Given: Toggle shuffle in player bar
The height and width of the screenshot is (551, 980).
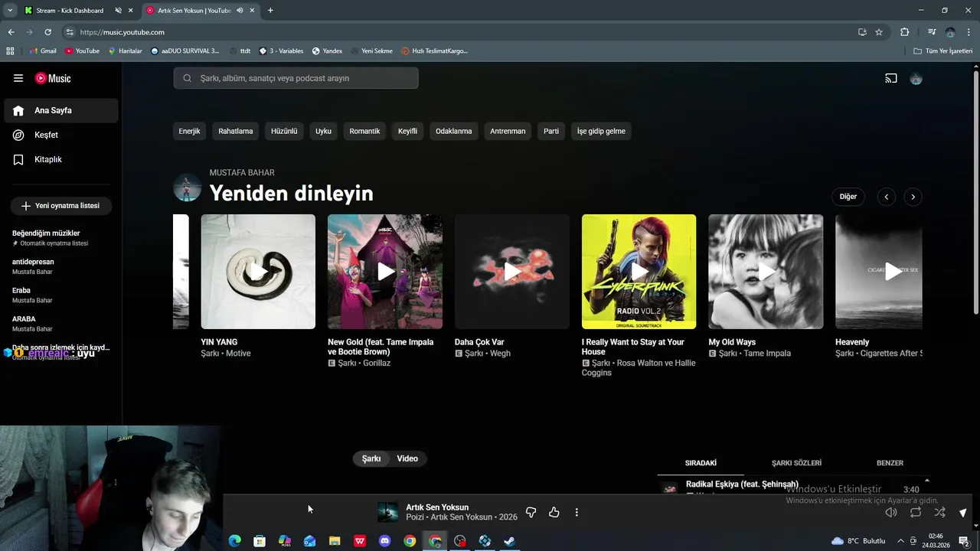Looking at the screenshot, I should point(939,512).
